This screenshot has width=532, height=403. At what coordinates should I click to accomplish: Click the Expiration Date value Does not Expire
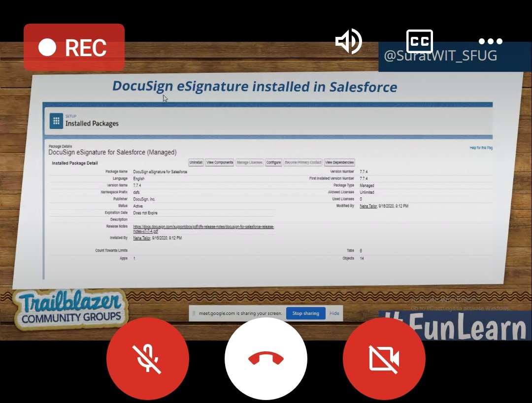point(145,213)
